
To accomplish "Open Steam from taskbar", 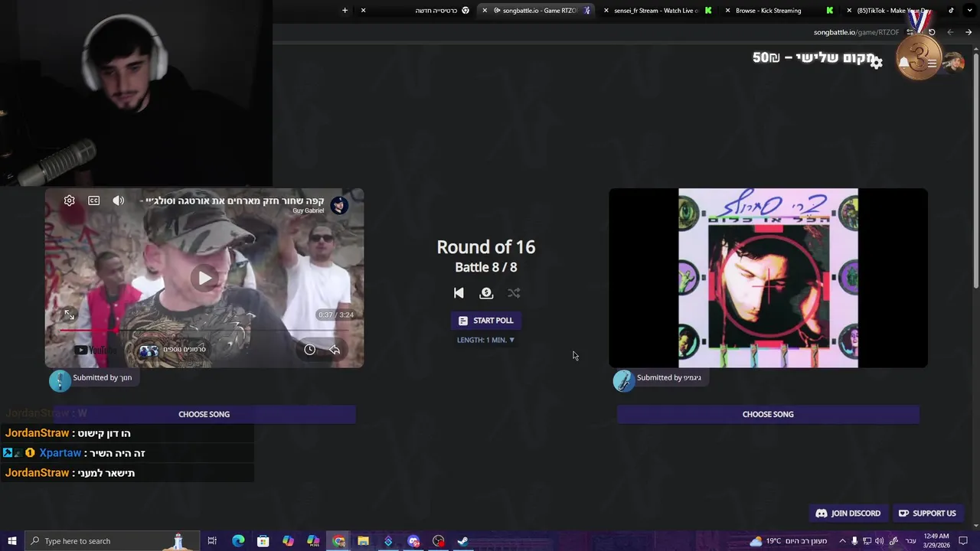I will pos(463,541).
